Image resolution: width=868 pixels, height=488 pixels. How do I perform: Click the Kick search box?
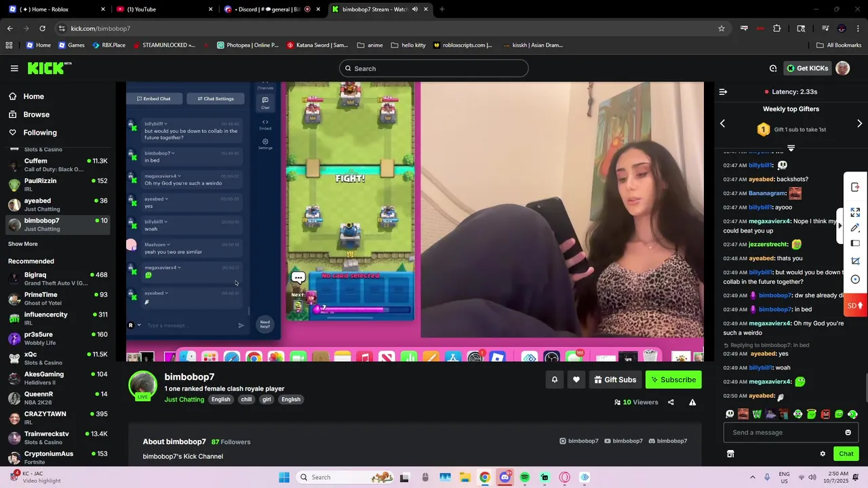tap(434, 68)
